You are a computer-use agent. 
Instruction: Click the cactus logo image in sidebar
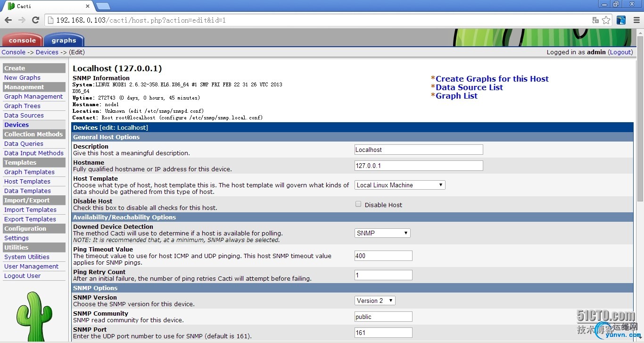coord(34,317)
